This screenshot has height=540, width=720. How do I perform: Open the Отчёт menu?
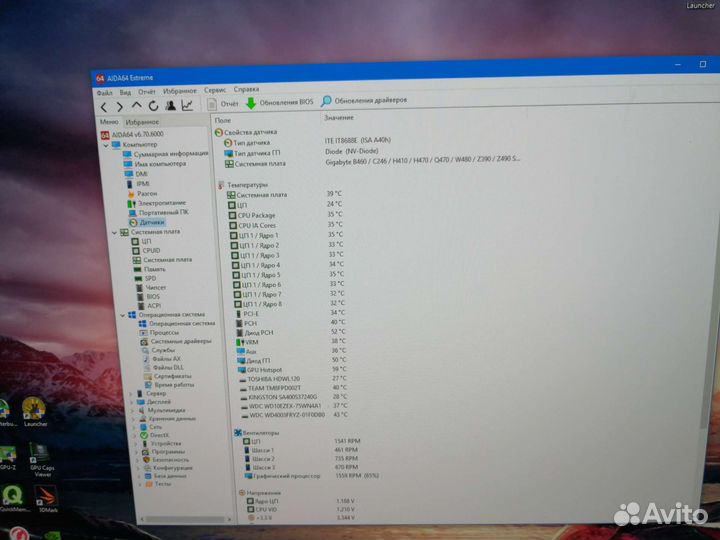point(147,92)
